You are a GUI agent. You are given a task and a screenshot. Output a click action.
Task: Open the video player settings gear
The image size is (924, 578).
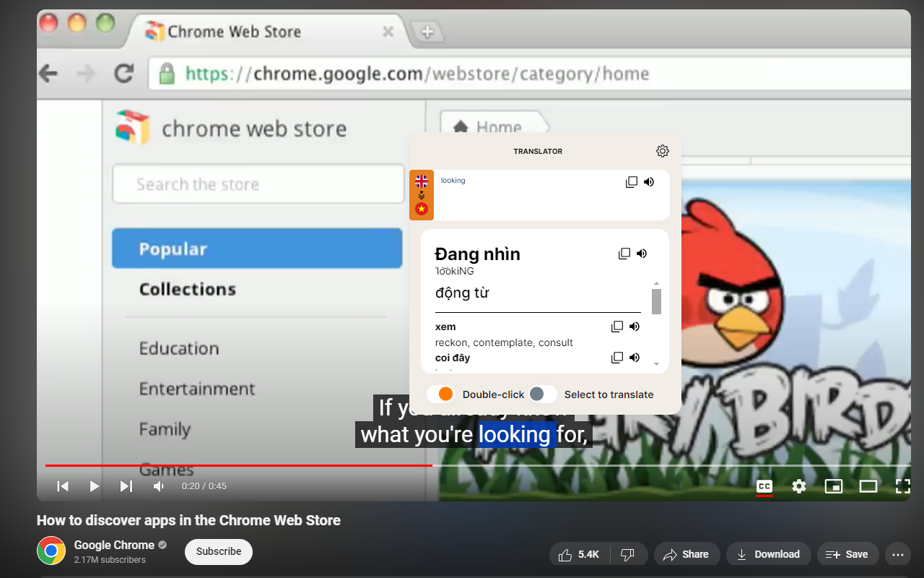[799, 486]
